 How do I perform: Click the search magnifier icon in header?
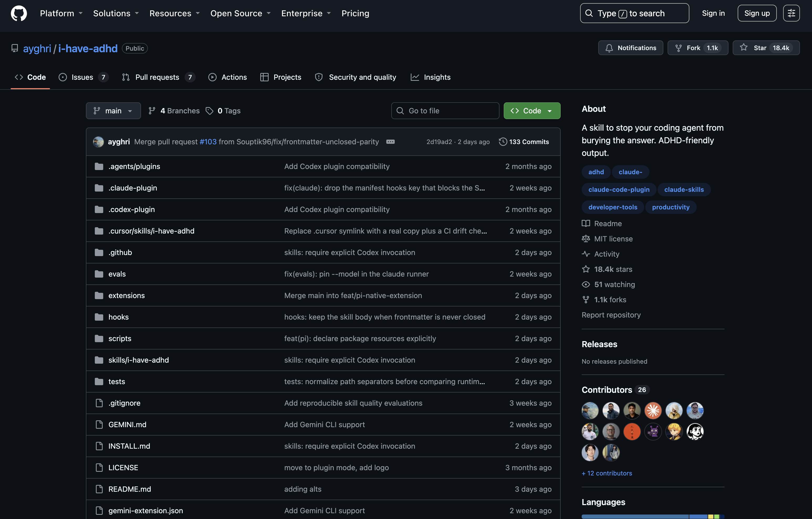point(589,13)
